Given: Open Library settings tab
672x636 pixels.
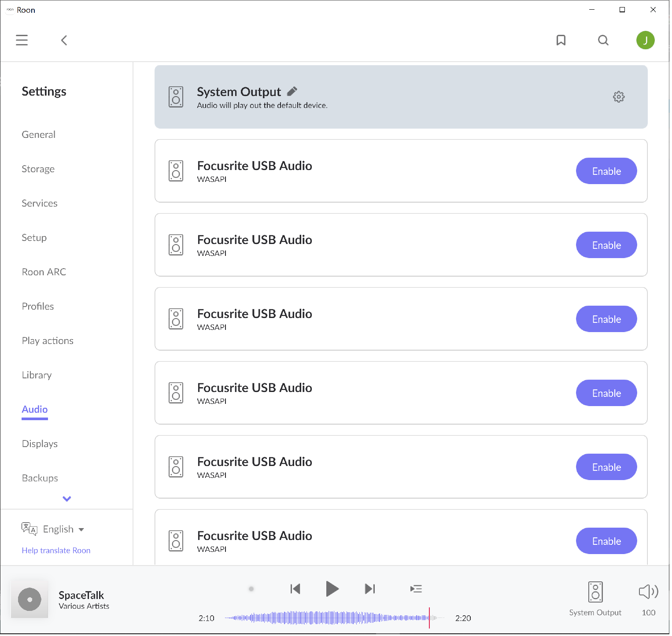Looking at the screenshot, I should click(37, 375).
